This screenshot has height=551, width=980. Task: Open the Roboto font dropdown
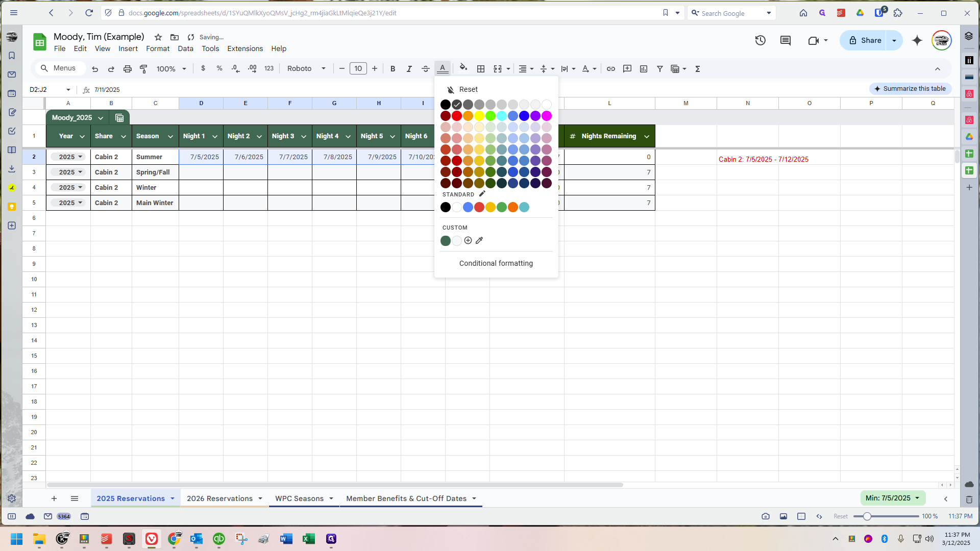pyautogui.click(x=306, y=68)
